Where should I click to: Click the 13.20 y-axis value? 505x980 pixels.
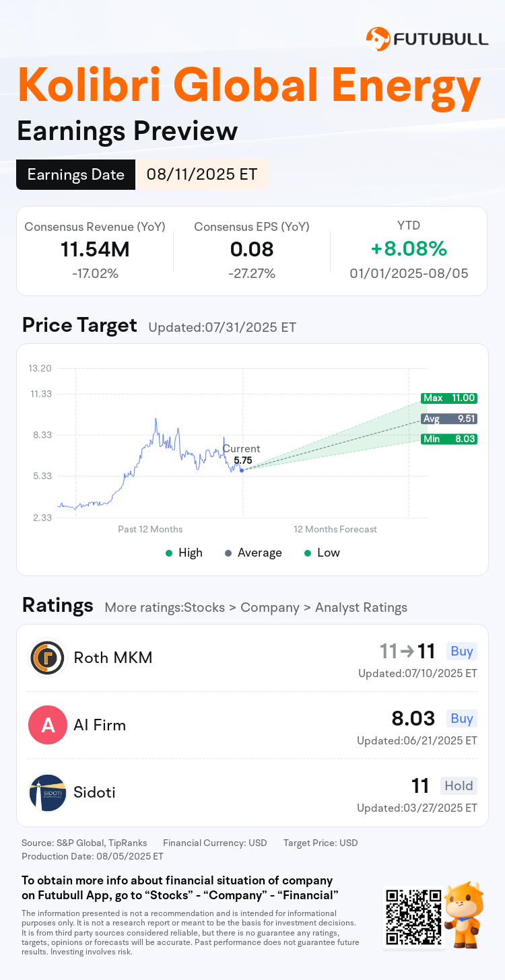(40, 369)
